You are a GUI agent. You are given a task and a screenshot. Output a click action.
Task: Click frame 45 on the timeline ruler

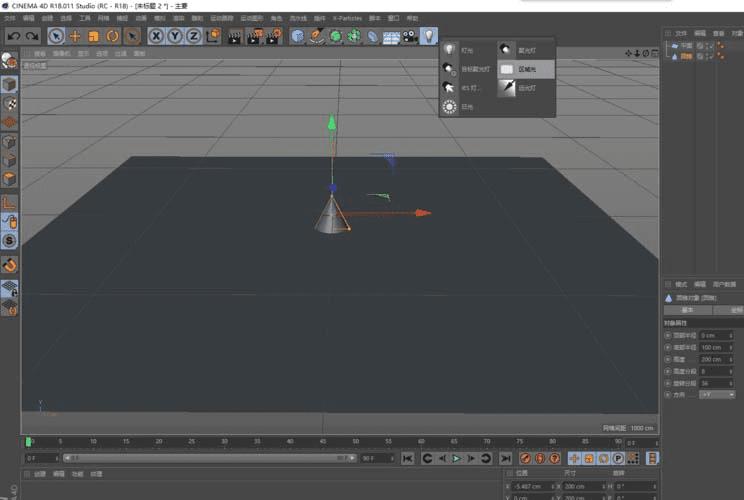coord(322,441)
